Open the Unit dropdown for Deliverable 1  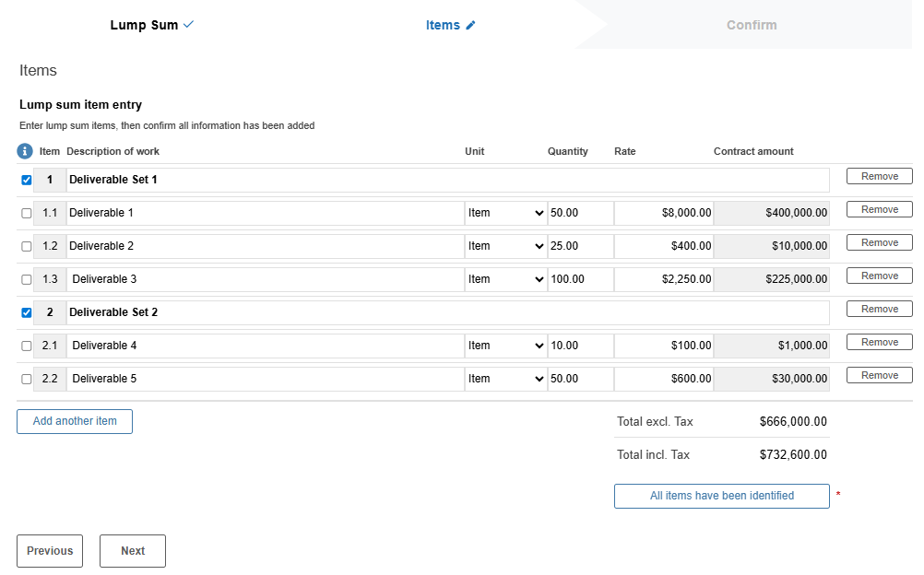coord(505,213)
